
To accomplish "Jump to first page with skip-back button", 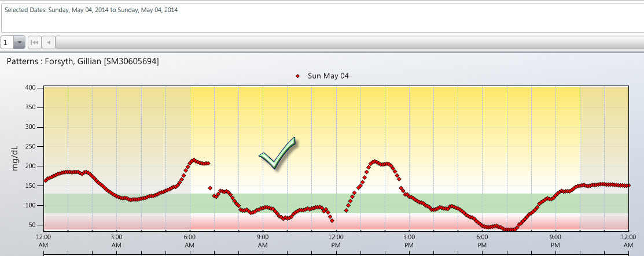I will pyautogui.click(x=35, y=43).
